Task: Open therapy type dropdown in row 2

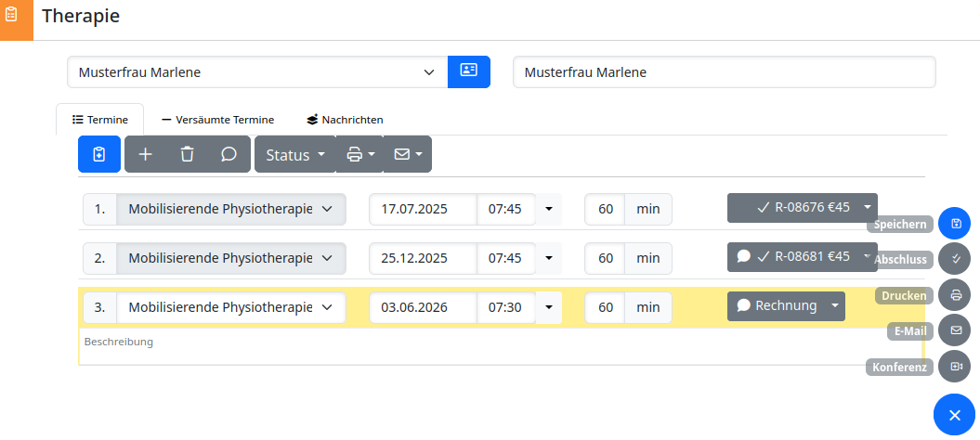Action: (x=231, y=257)
